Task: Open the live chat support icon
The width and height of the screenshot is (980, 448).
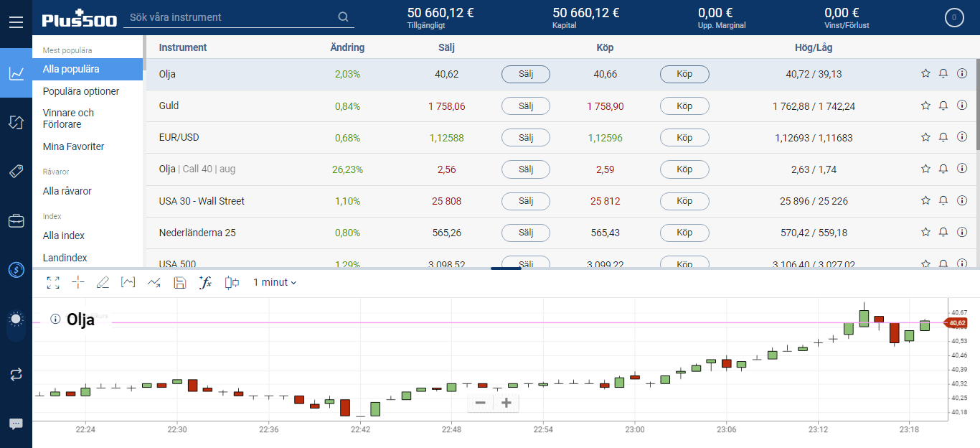Action: click(16, 424)
